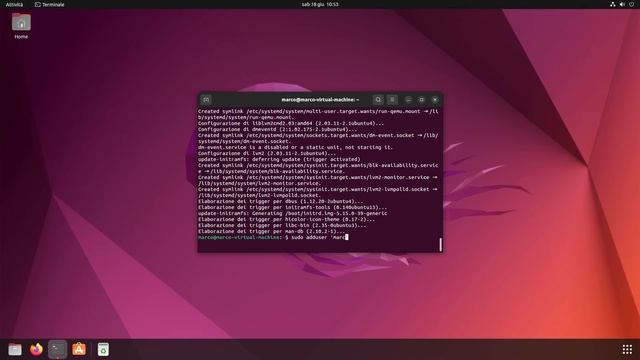Click the network status icon in top bar

click(612, 4)
